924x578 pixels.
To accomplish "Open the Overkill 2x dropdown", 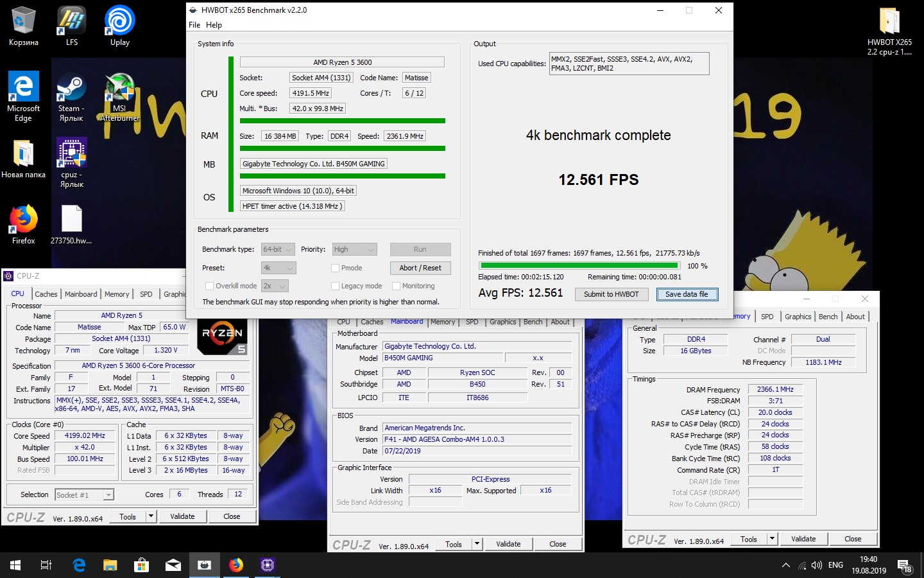I will pos(274,286).
